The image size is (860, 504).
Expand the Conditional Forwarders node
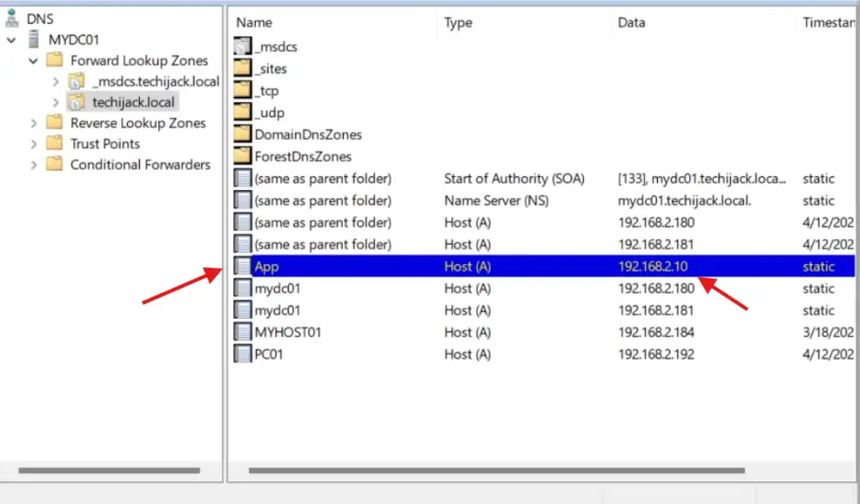(x=34, y=165)
